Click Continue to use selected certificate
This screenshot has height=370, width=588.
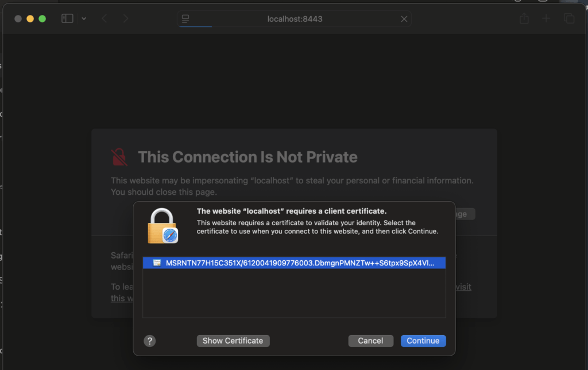point(423,341)
